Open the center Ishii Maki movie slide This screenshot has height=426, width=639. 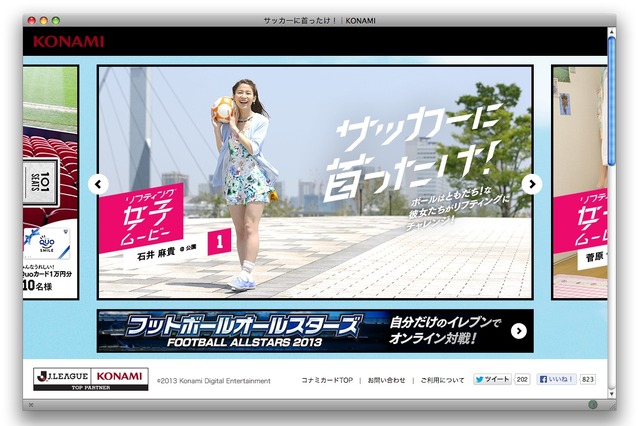tap(315, 182)
